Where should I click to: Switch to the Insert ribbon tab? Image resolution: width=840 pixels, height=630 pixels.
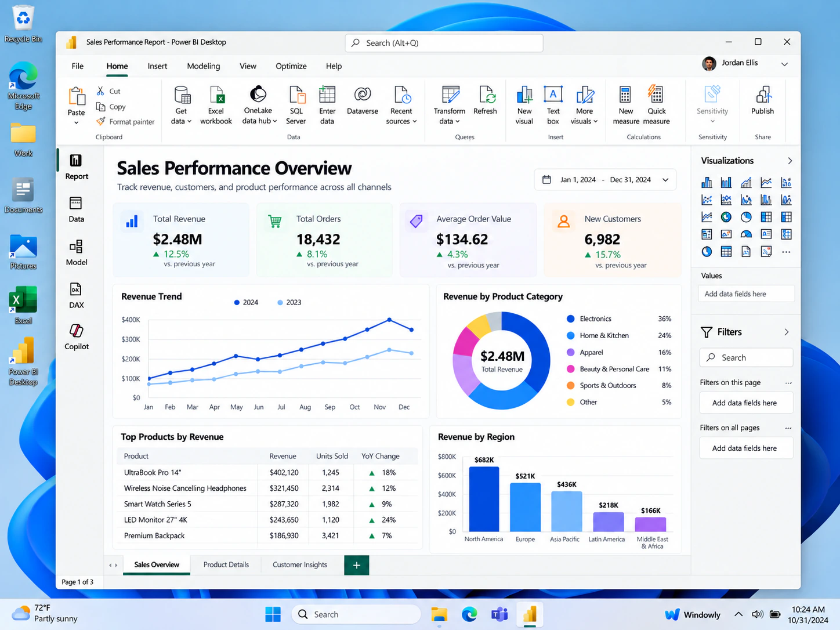point(157,66)
